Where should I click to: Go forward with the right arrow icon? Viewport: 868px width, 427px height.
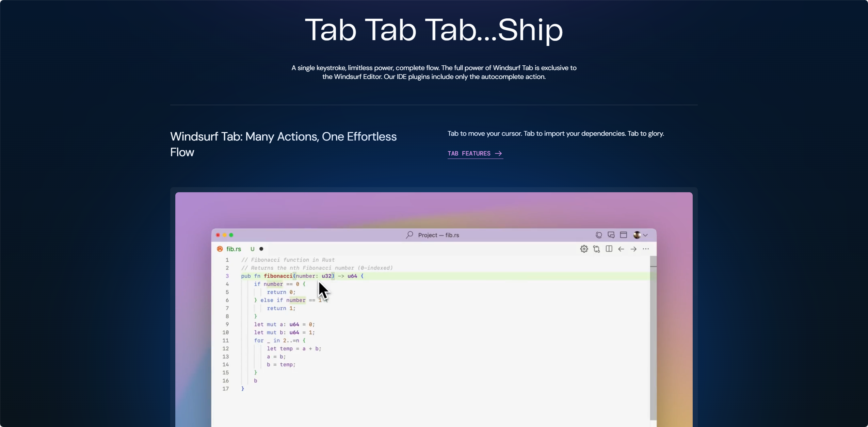click(633, 249)
